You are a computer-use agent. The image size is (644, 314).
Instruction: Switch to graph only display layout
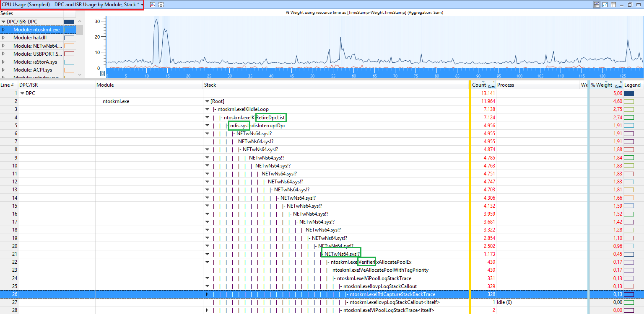coord(605,5)
